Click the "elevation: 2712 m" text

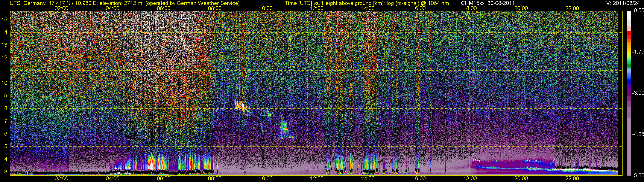(x=121, y=3)
